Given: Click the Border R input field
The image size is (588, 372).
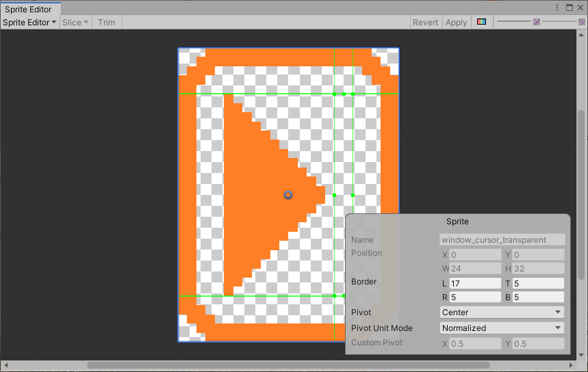Looking at the screenshot, I should [475, 297].
